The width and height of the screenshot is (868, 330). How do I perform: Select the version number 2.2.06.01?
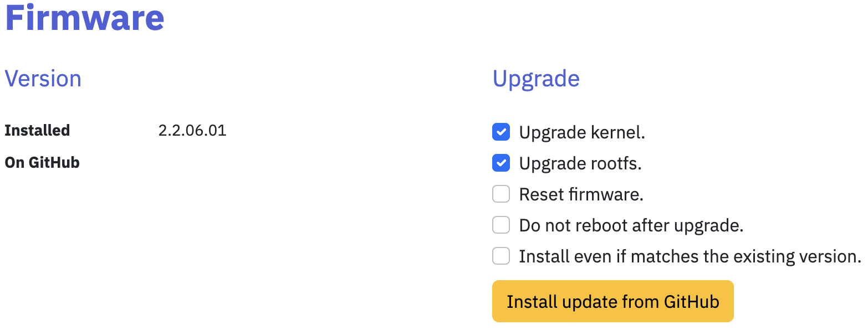coord(192,131)
